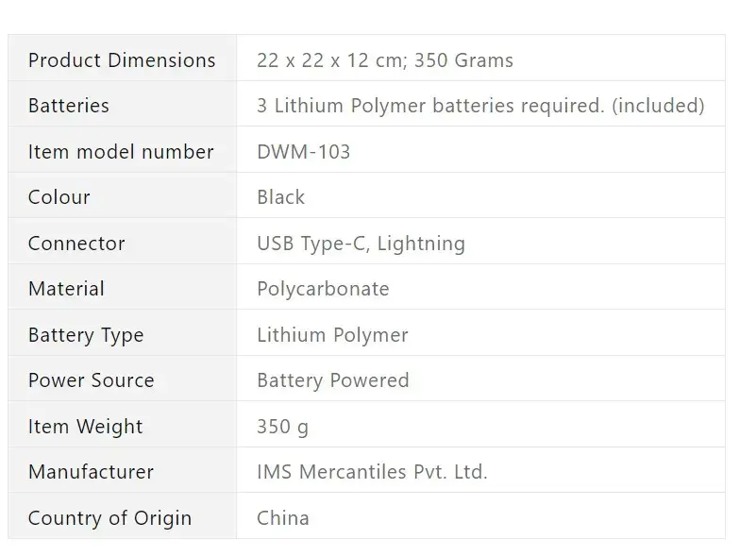Select the China country of origin value
The image size is (756, 556).
click(x=283, y=518)
